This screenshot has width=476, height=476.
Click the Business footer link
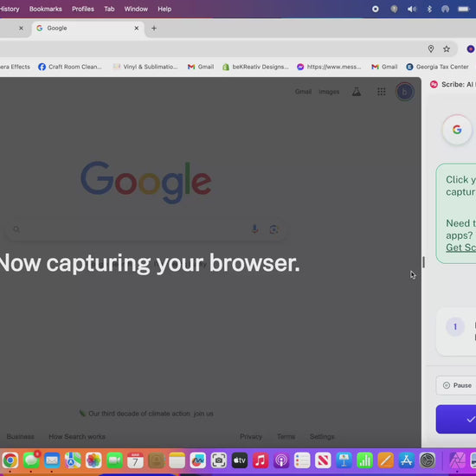(21, 436)
